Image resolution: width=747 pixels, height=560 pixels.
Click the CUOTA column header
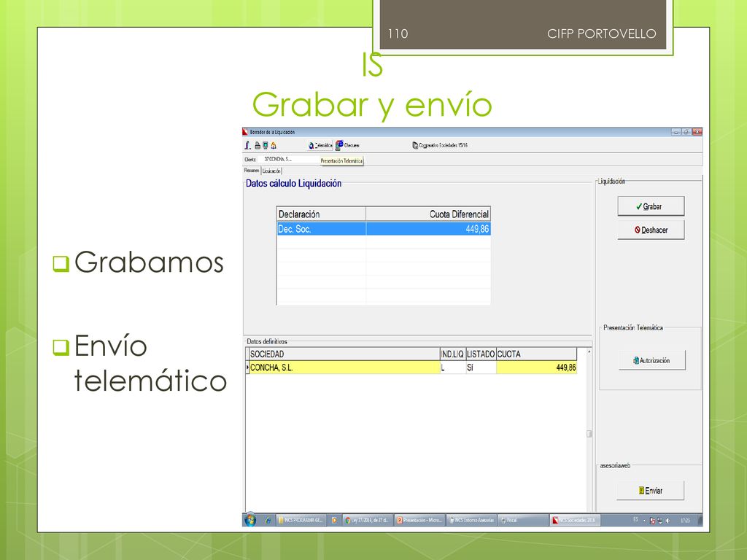[x=536, y=354]
